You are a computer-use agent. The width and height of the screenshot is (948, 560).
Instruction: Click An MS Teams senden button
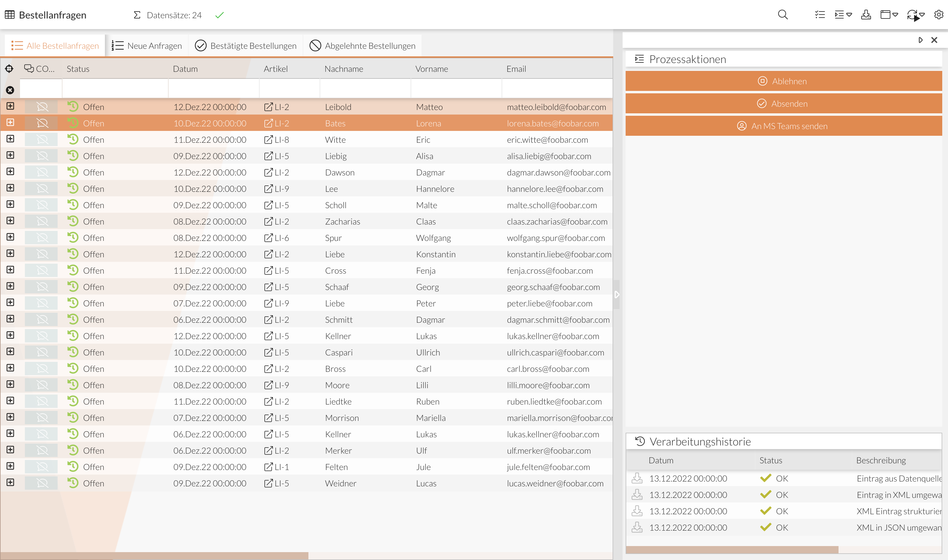coord(783,126)
